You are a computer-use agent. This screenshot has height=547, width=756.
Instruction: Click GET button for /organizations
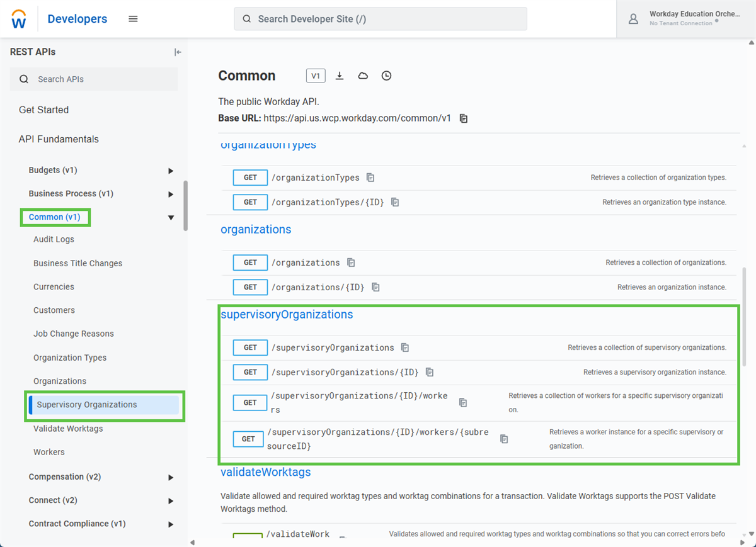[x=250, y=262]
